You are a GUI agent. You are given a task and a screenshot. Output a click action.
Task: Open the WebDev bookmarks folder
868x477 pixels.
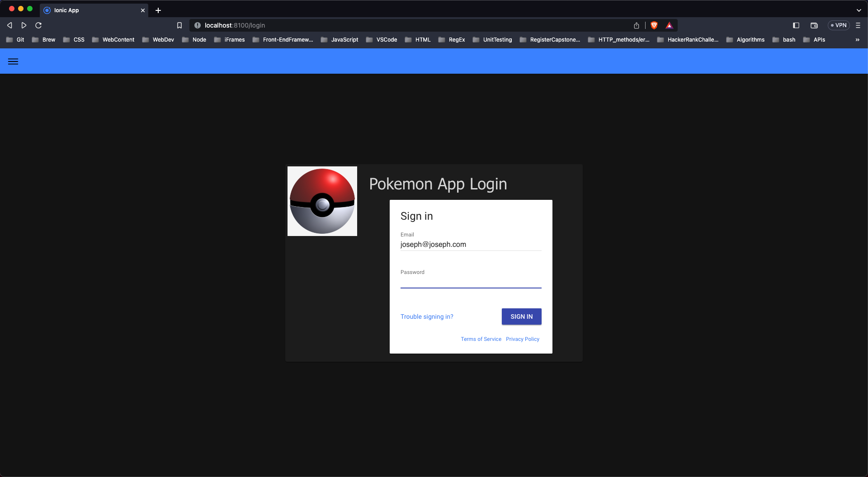158,40
